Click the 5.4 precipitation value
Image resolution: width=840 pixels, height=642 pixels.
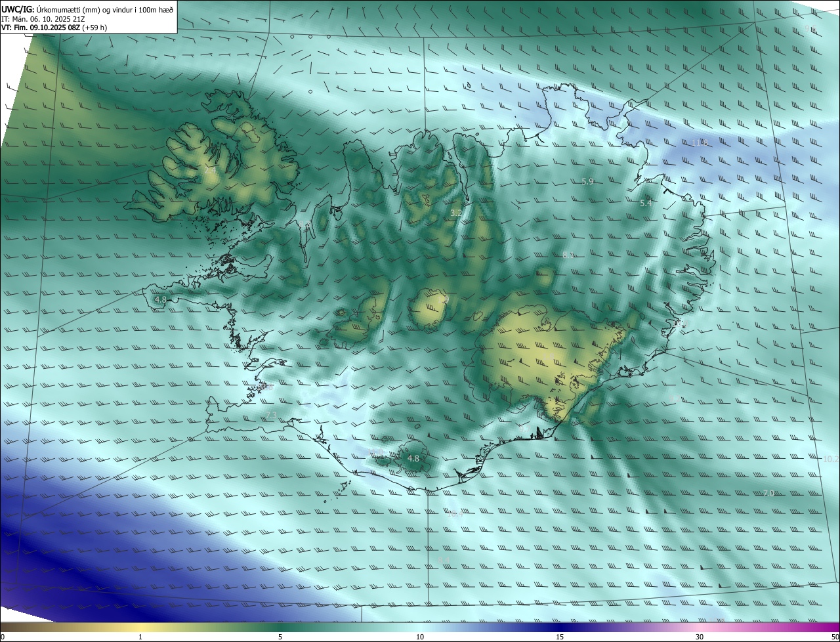(646, 203)
